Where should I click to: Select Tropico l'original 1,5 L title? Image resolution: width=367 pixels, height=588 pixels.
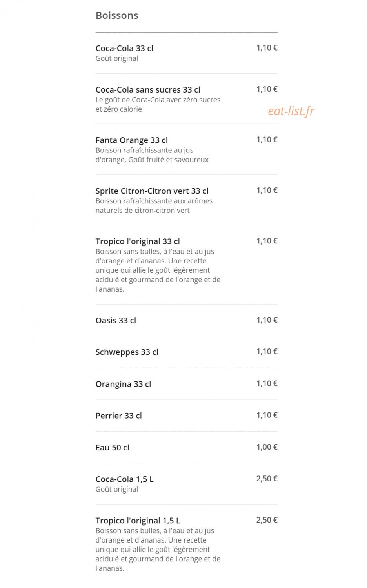pyautogui.click(x=138, y=521)
